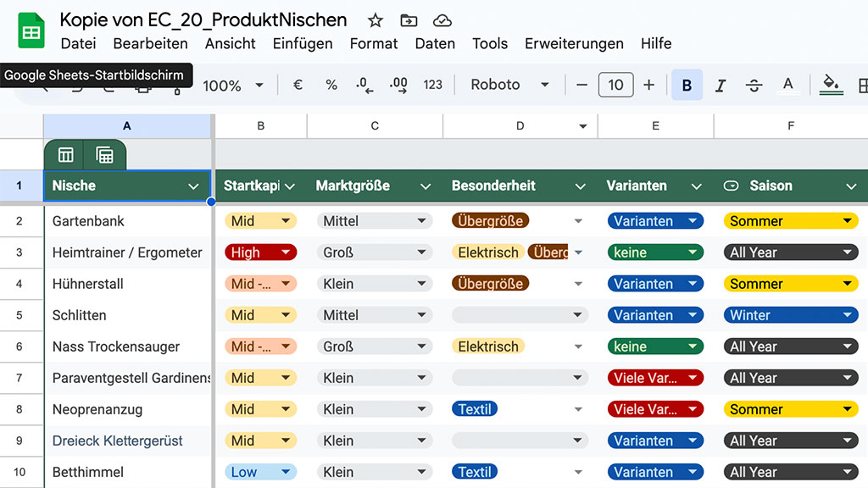Format as Euro currency
The height and width of the screenshot is (488, 868).
click(298, 85)
